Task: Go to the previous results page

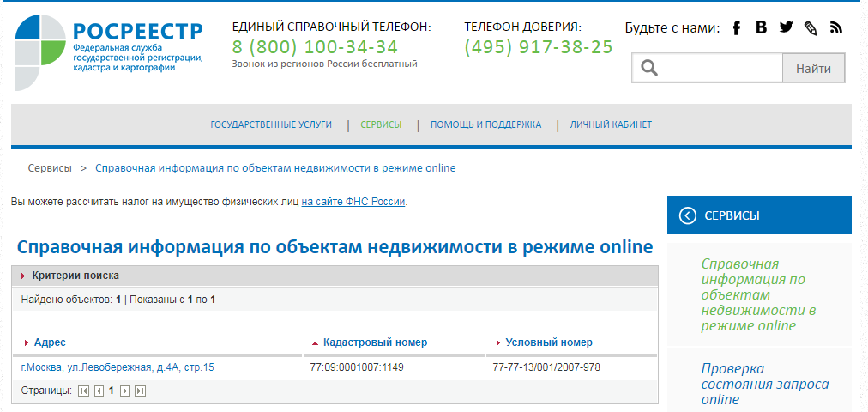Action: click(x=98, y=391)
